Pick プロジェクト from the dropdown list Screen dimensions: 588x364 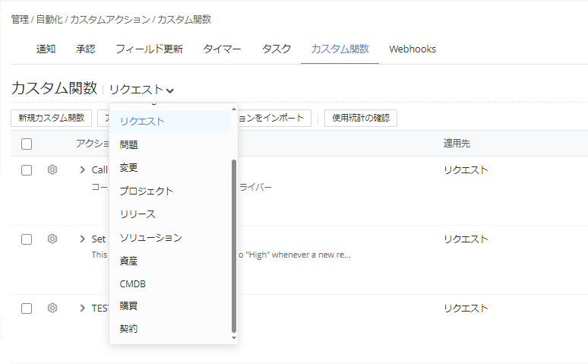click(146, 191)
